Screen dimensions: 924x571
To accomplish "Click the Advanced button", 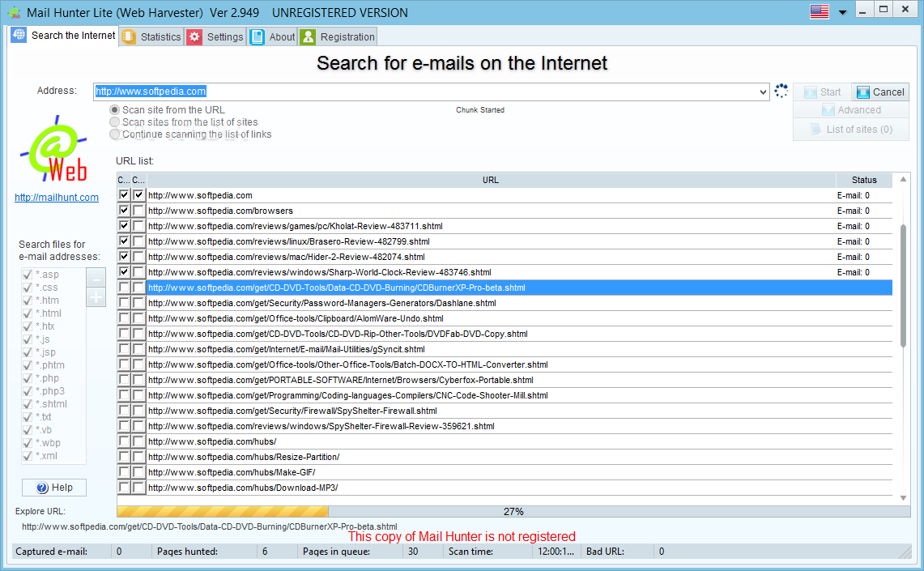I will point(851,110).
